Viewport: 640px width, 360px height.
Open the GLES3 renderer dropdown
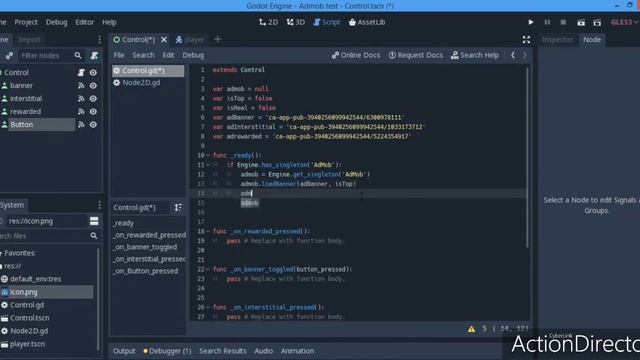(624, 22)
